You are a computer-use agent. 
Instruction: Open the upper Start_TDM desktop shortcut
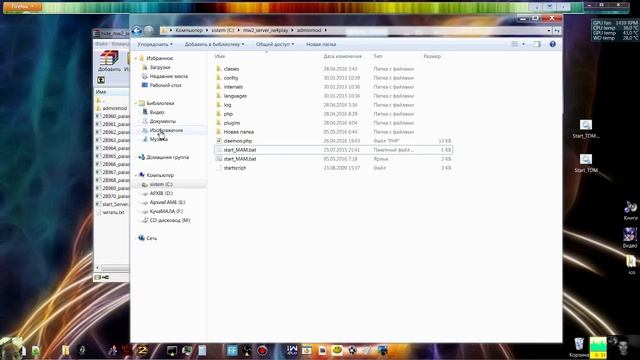click(x=586, y=129)
